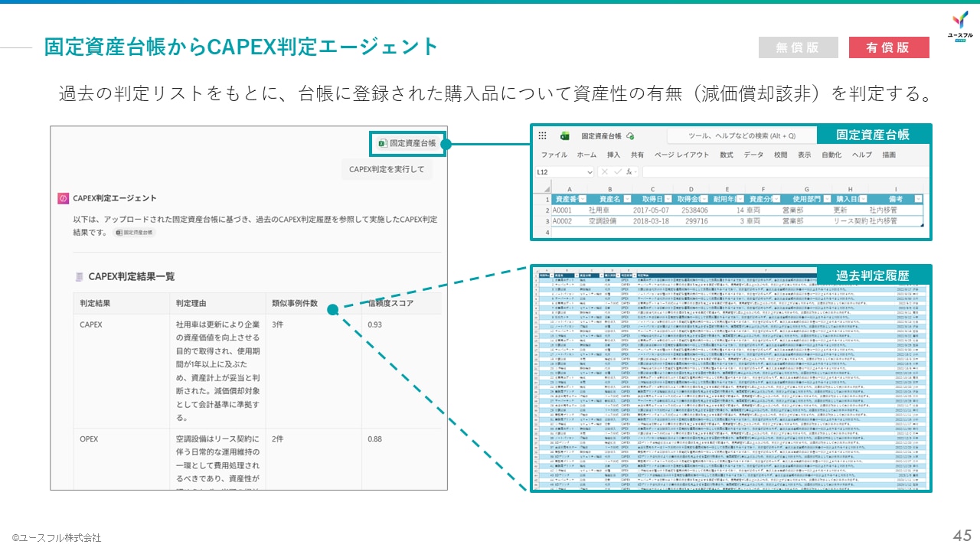Screen dimensions: 980x551
Task: Click the 有償版 button
Action: (x=888, y=47)
